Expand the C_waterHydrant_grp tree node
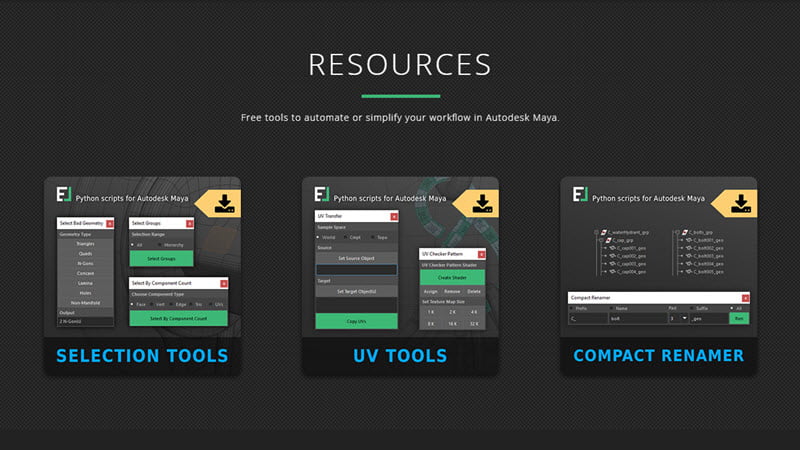 [594, 232]
